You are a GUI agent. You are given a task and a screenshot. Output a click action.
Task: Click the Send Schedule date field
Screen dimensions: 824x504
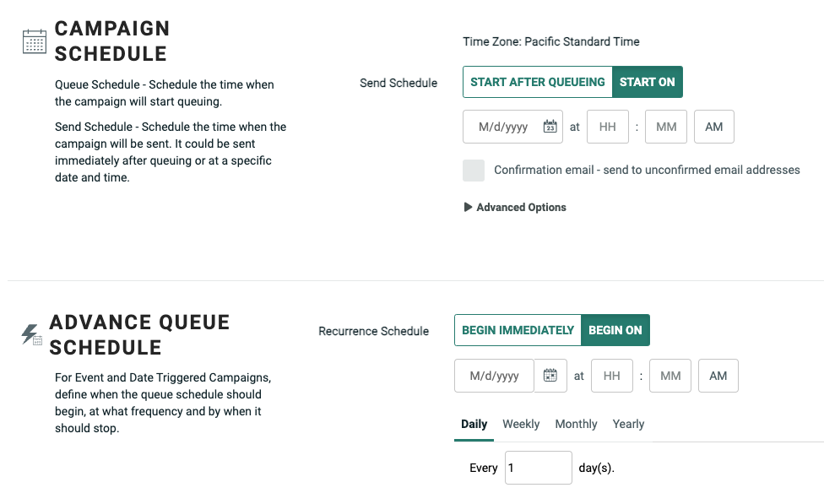click(503, 127)
